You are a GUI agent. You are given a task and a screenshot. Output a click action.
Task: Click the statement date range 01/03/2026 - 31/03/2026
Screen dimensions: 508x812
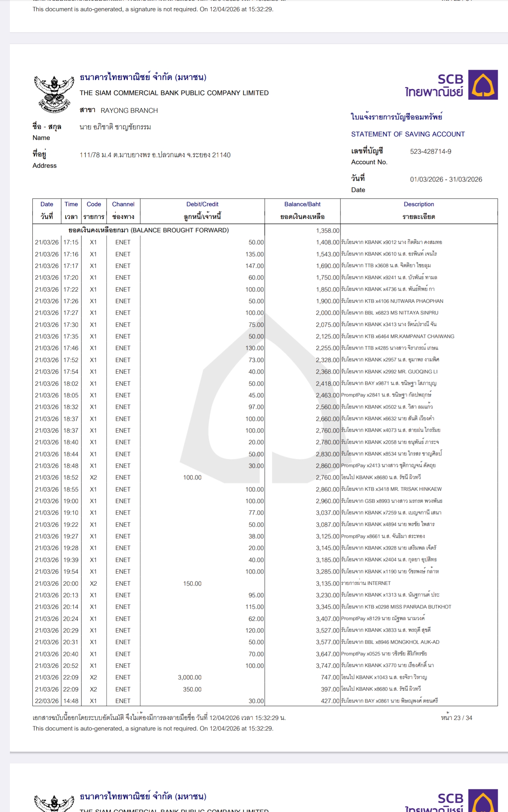click(x=446, y=179)
